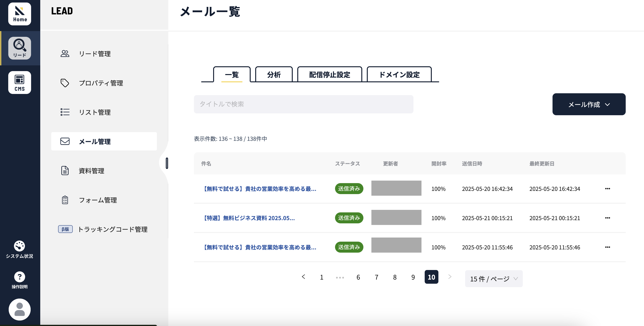The height and width of the screenshot is (326, 644).
Task: Go to page 8
Action: pyautogui.click(x=395, y=277)
